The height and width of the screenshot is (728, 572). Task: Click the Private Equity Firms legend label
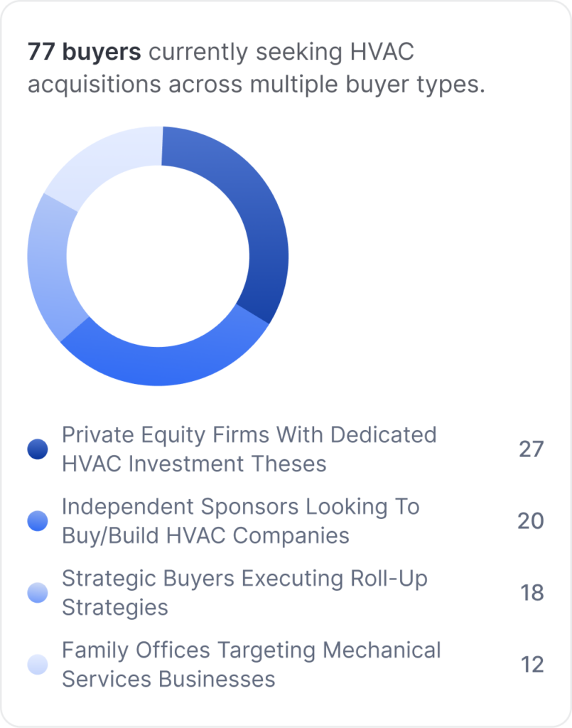click(249, 449)
